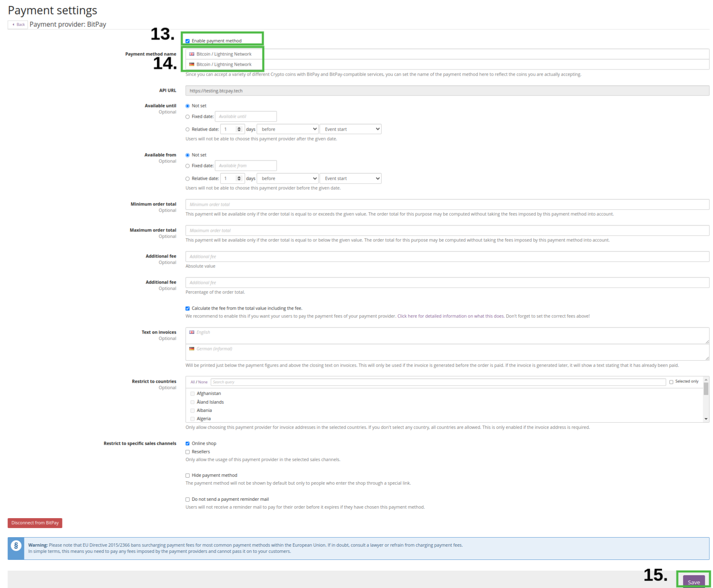Open the 'before' dropdown under Available until

287,129
